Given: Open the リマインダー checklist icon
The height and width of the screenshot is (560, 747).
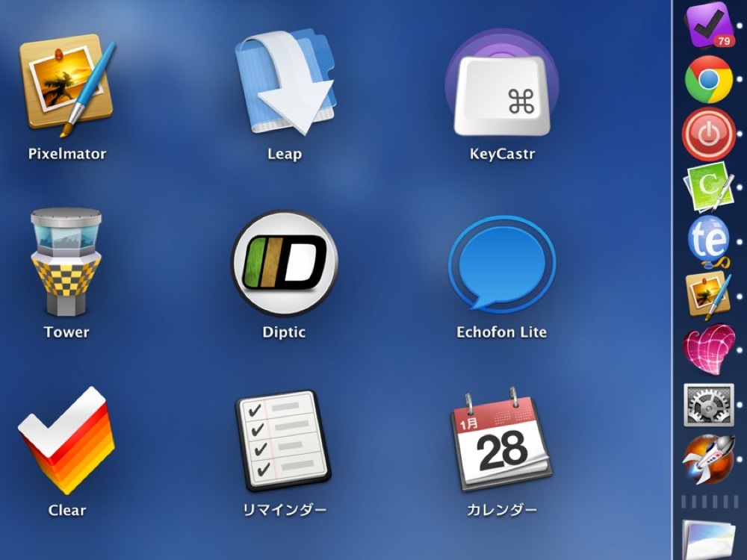Looking at the screenshot, I should [x=283, y=441].
